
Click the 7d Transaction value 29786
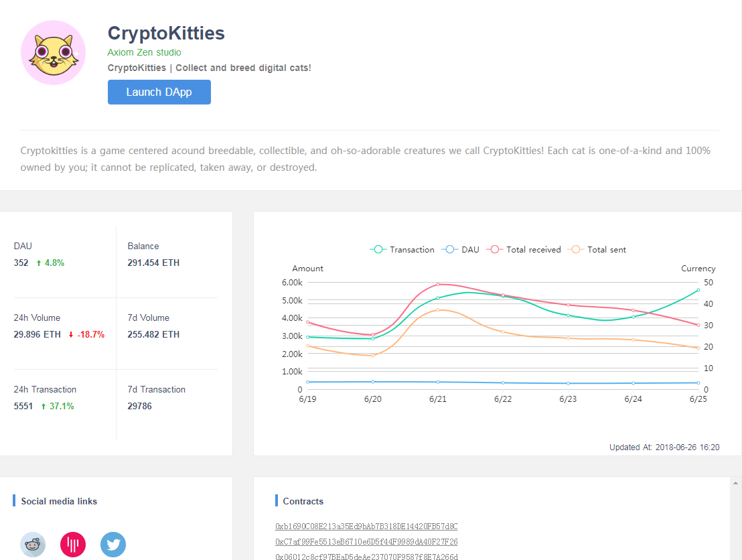point(139,406)
